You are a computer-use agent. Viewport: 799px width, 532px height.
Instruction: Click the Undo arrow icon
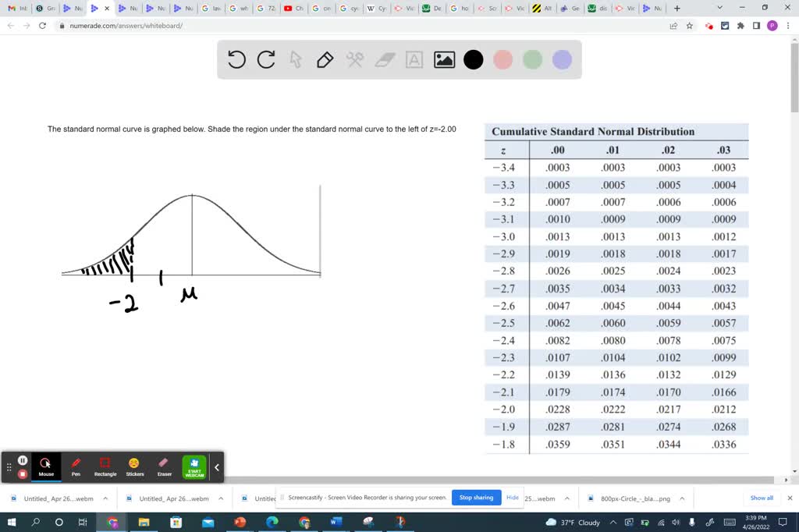tap(237, 60)
